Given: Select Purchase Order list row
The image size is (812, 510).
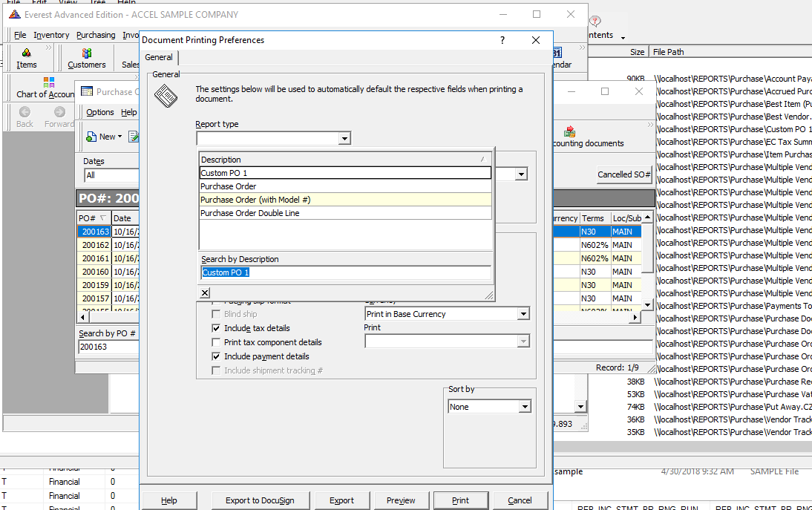Looking at the screenshot, I should tap(345, 186).
